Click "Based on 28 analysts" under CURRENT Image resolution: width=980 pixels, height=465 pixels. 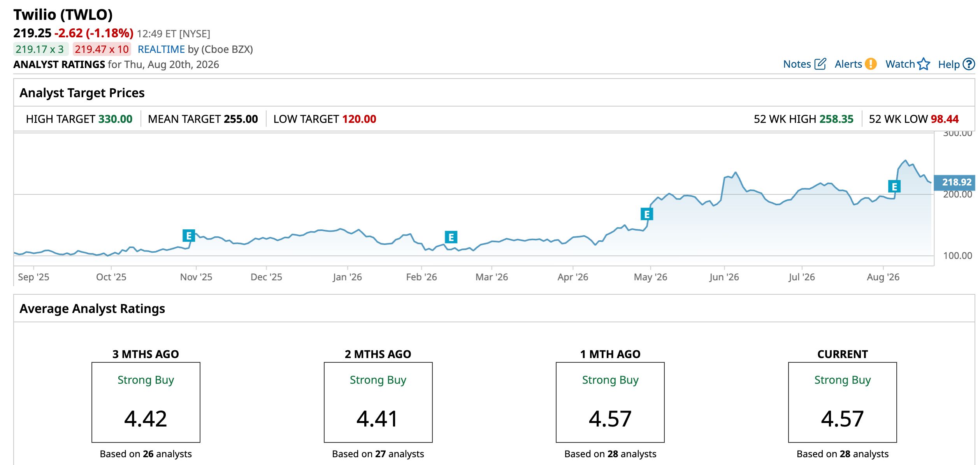click(x=843, y=454)
